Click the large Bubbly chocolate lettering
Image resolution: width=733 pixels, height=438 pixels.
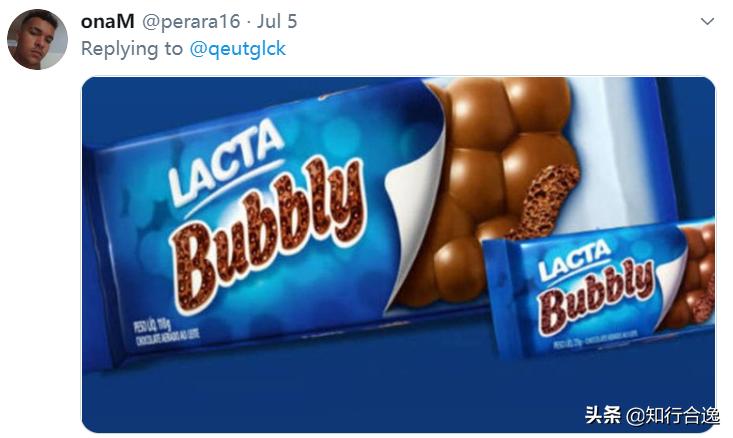click(267, 234)
